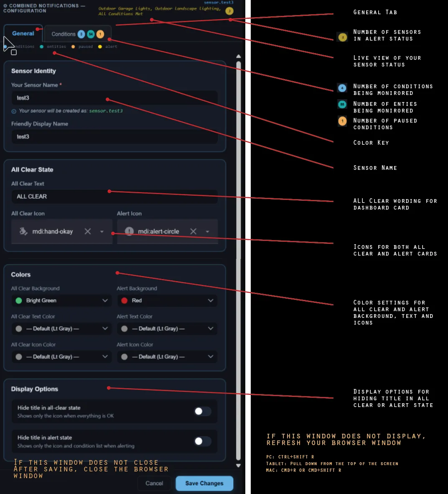This screenshot has width=448, height=494.
Task: Click the "sensor.test3" text at the top header
Action: (219, 3)
